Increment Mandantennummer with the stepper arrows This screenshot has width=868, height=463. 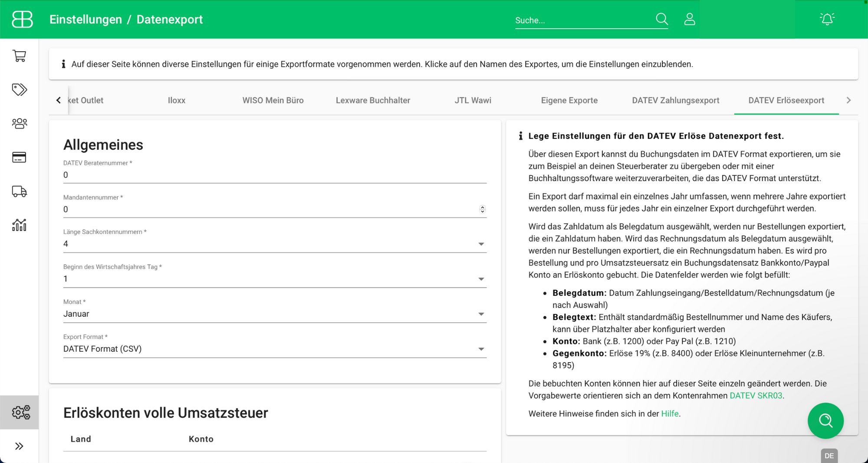(x=482, y=207)
